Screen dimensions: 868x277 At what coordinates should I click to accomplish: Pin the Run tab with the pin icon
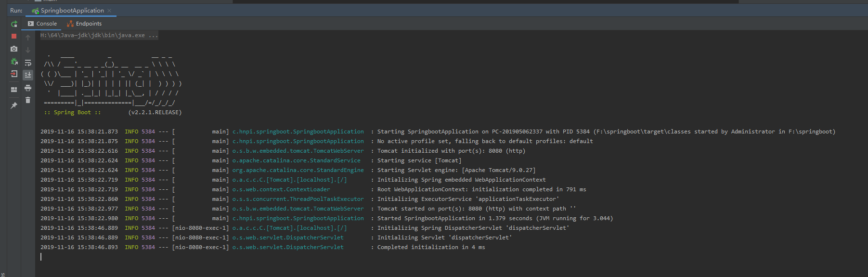tap(14, 106)
